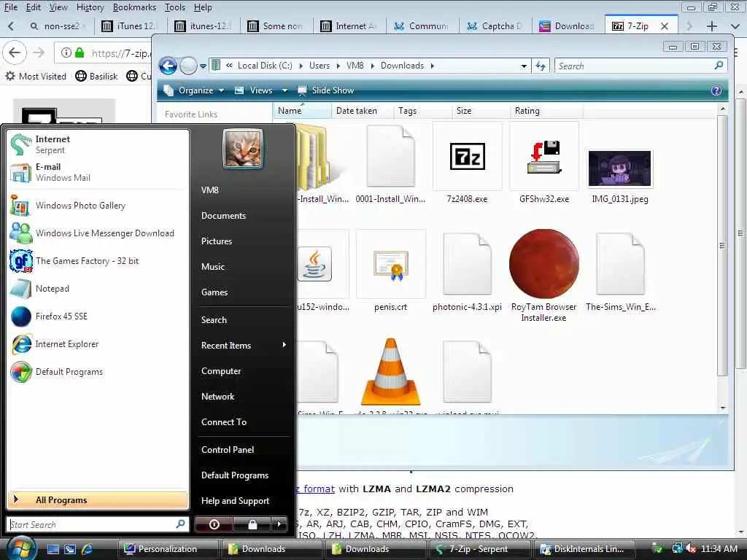Open Connect To in Start menu
Viewport: 747px width, 560px height.
tap(223, 422)
